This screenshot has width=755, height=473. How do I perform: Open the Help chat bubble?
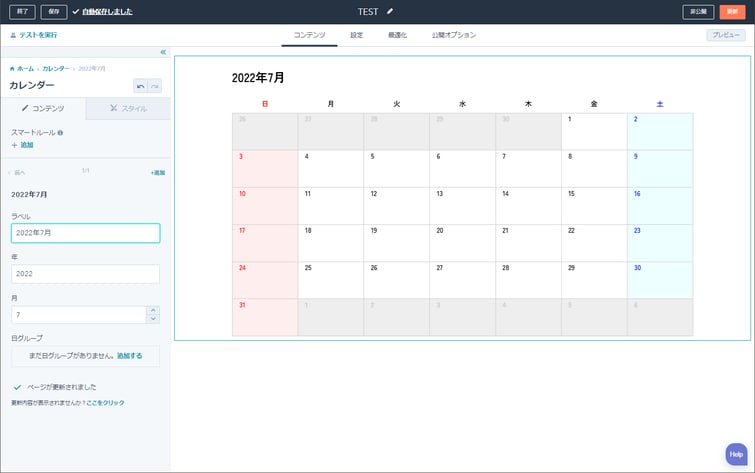point(736,454)
